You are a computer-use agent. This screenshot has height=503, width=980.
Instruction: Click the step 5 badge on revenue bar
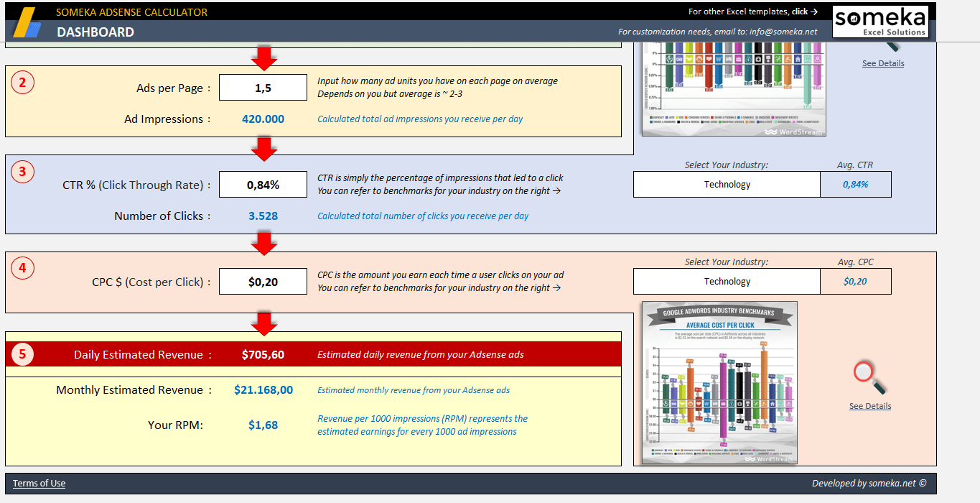22,354
